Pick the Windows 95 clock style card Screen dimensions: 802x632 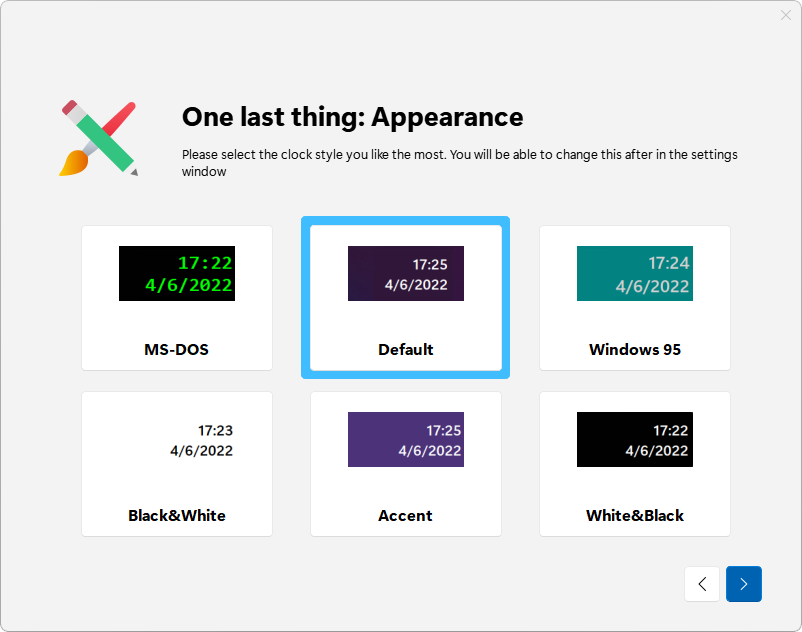(635, 298)
